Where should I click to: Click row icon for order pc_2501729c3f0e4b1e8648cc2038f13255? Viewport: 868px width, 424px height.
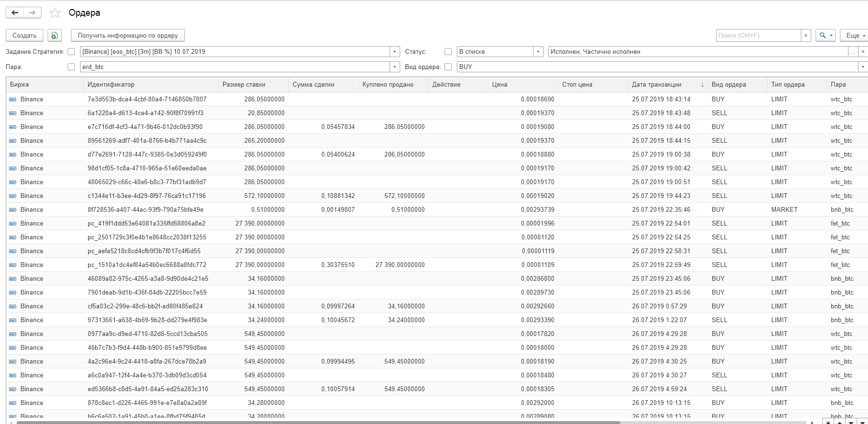click(13, 237)
